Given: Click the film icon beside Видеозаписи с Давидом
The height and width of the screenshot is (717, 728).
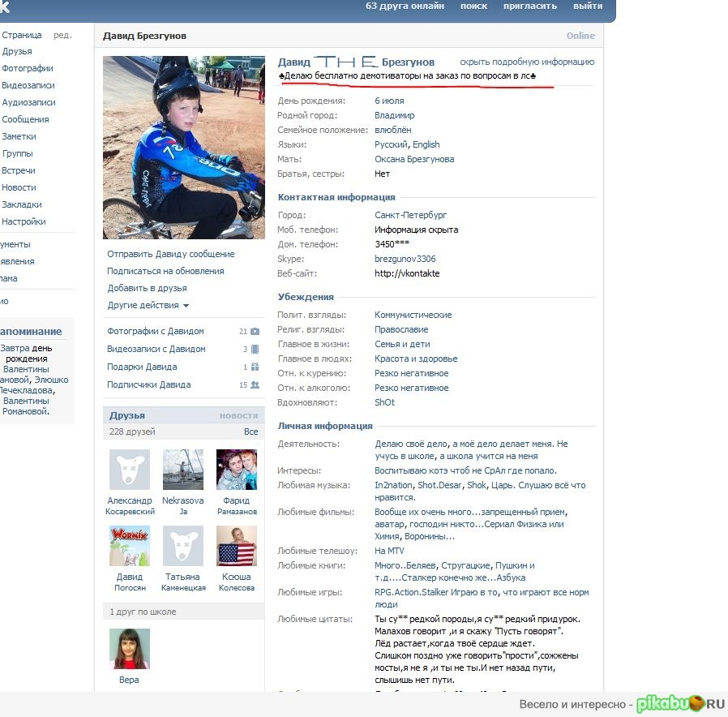Looking at the screenshot, I should pyautogui.click(x=255, y=350).
